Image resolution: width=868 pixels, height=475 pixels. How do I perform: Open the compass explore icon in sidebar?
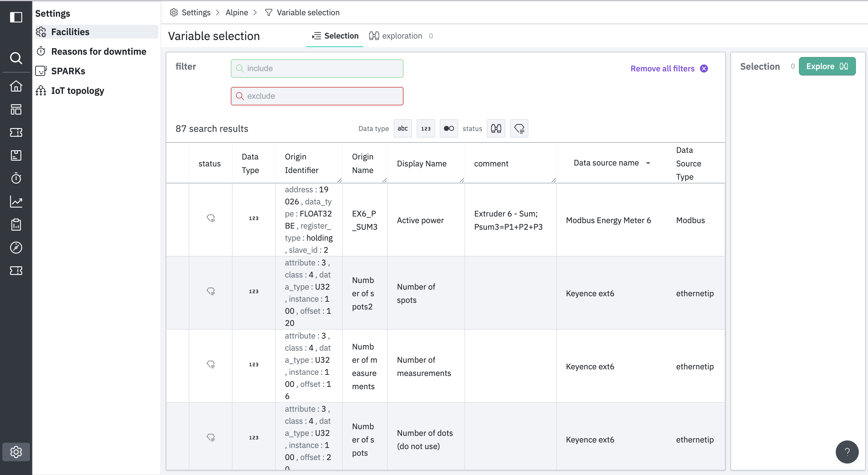click(16, 248)
